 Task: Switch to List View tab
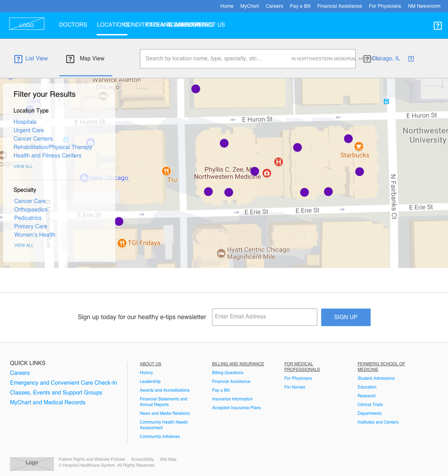tap(36, 58)
